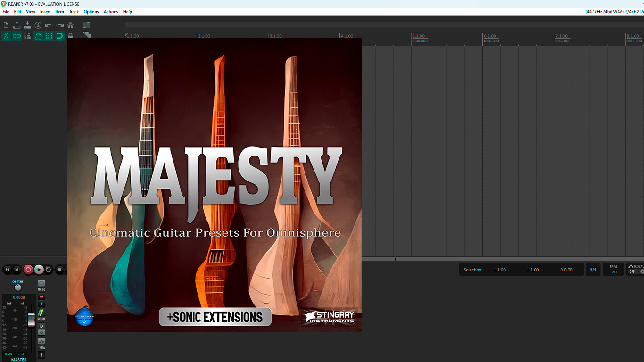Click ruler marker at bar 7.1.00

pyautogui.click(x=561, y=36)
